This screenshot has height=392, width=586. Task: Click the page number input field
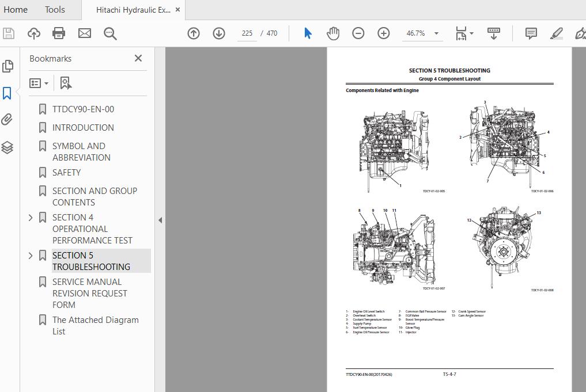(247, 33)
